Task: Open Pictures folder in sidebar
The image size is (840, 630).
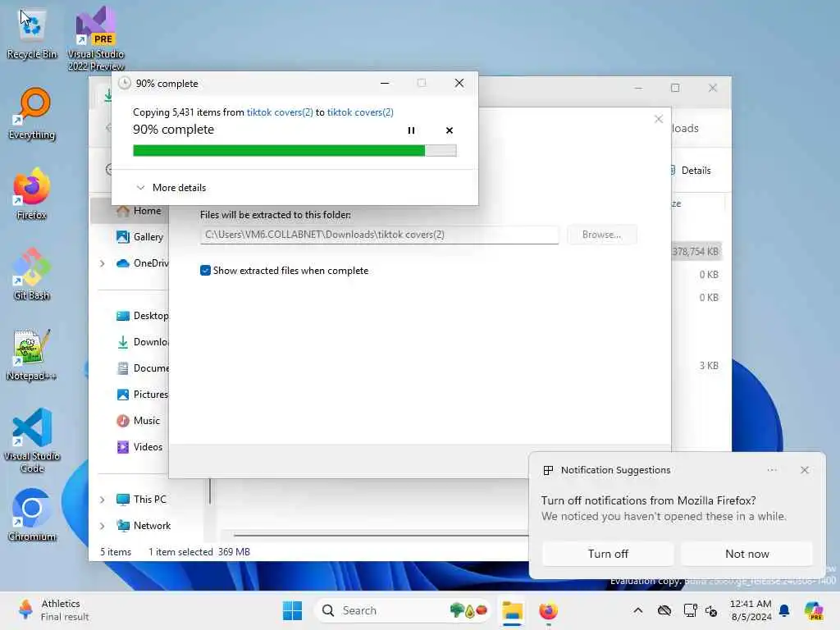Action: click(143, 395)
